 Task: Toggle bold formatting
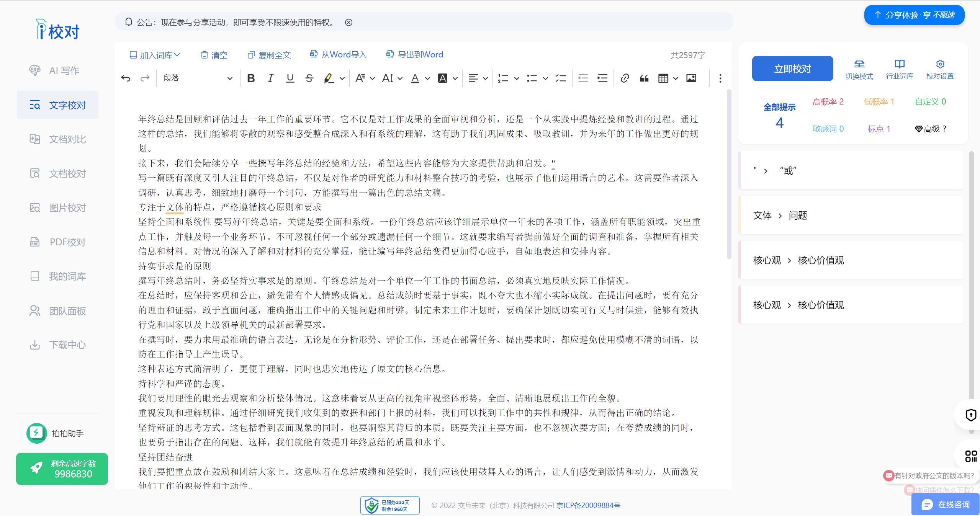click(x=251, y=78)
